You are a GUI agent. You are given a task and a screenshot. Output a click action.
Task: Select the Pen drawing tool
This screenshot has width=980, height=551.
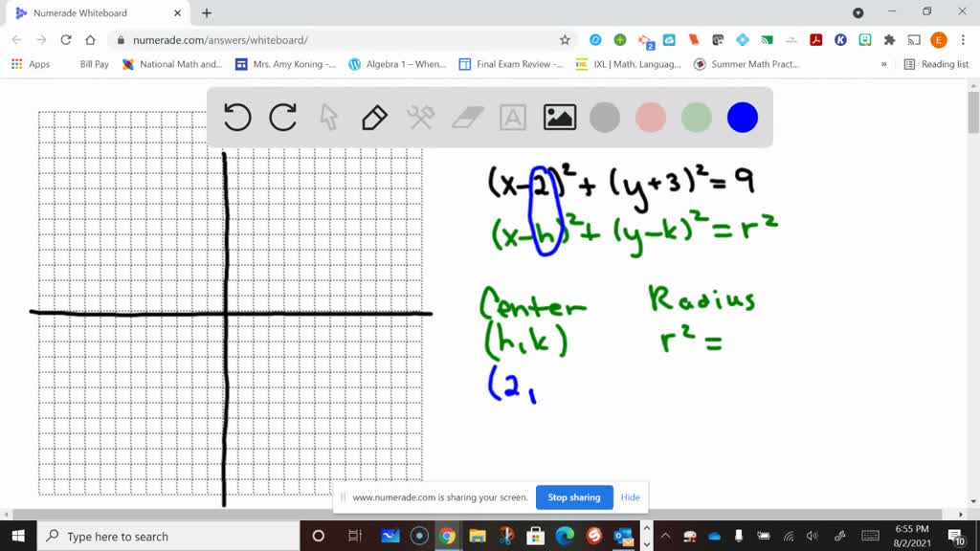click(x=373, y=117)
